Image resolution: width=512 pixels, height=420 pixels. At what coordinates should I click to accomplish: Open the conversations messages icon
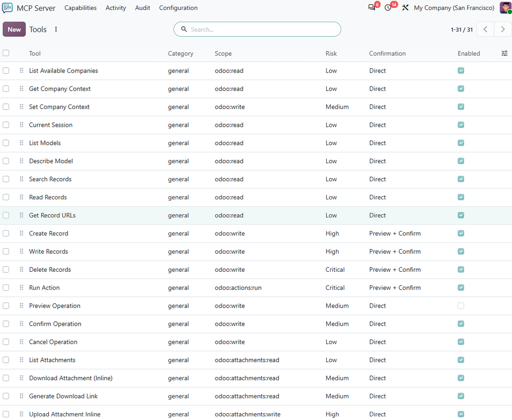tap(372, 8)
